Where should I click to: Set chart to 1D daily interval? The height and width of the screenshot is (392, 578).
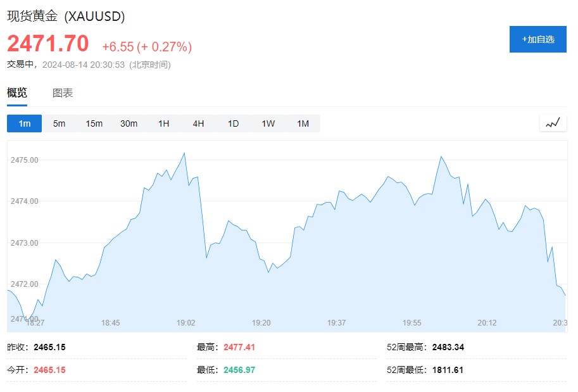tap(233, 123)
